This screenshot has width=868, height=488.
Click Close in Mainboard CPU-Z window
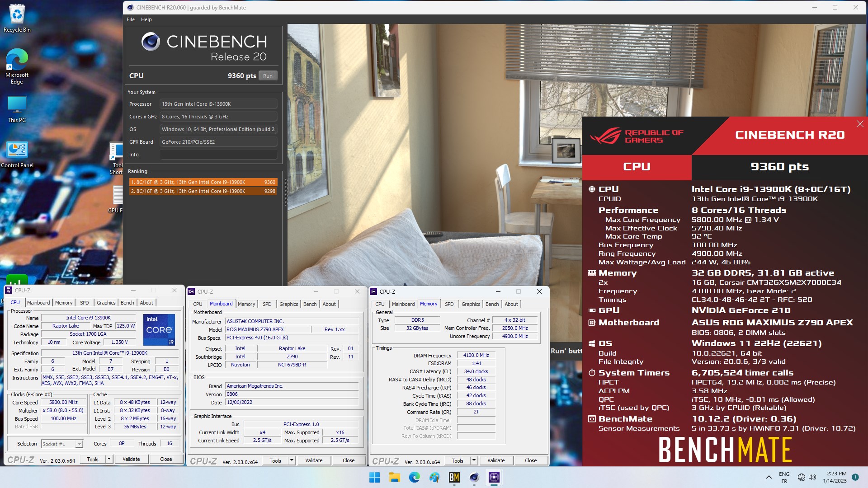click(349, 460)
